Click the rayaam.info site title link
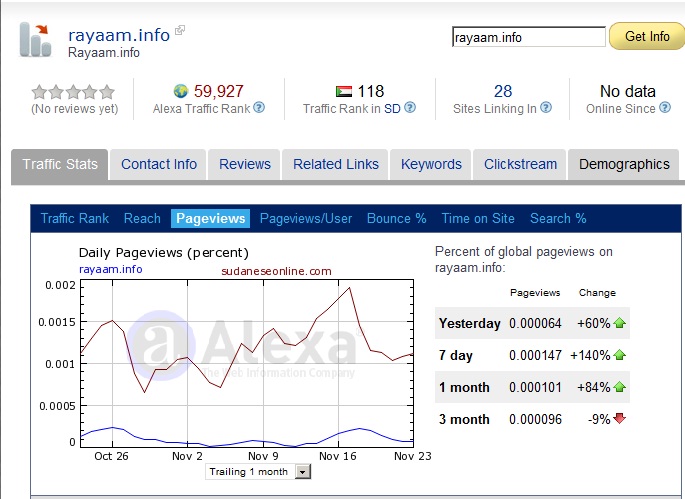685x499 pixels. coord(119,35)
